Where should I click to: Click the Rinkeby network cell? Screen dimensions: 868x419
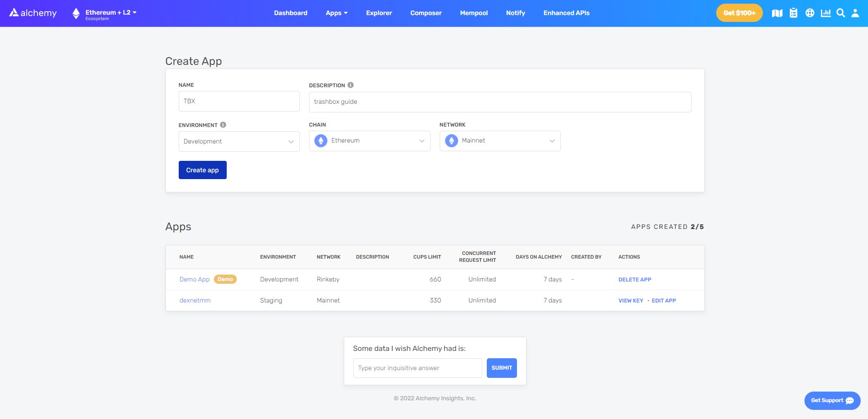[328, 279]
